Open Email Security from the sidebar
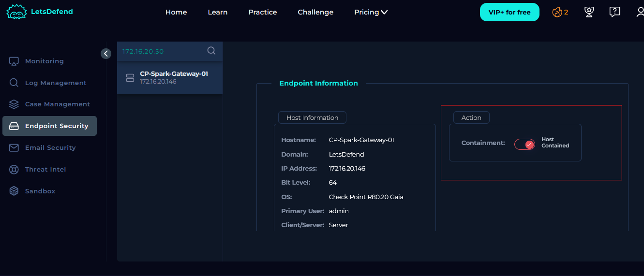The width and height of the screenshot is (644, 276). pyautogui.click(x=50, y=148)
